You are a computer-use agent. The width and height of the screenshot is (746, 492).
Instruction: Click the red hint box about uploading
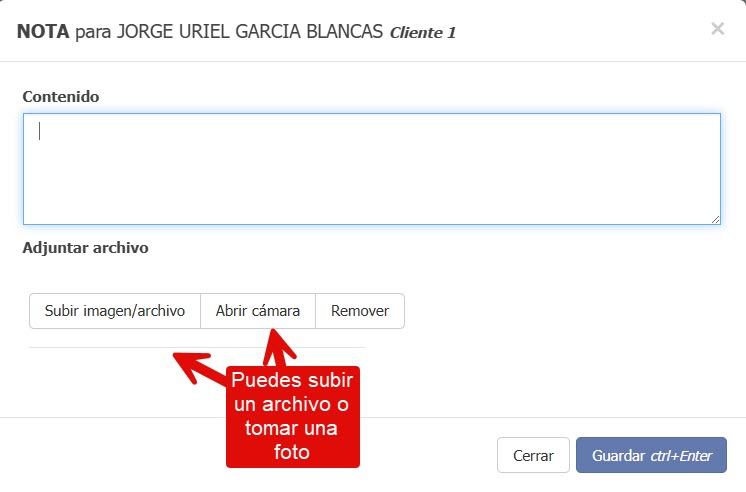pyautogui.click(x=292, y=417)
